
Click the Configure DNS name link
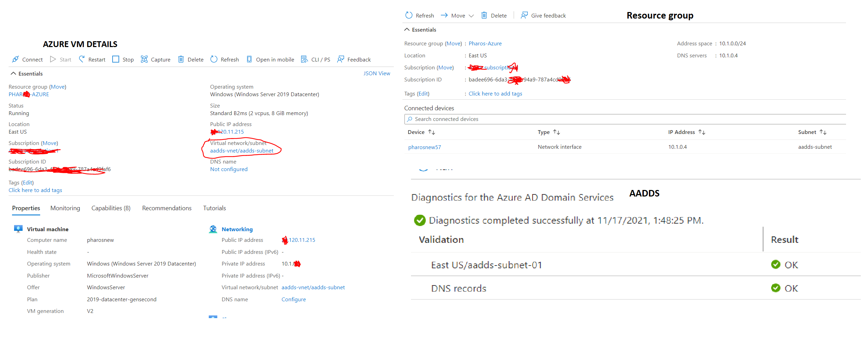point(294,300)
